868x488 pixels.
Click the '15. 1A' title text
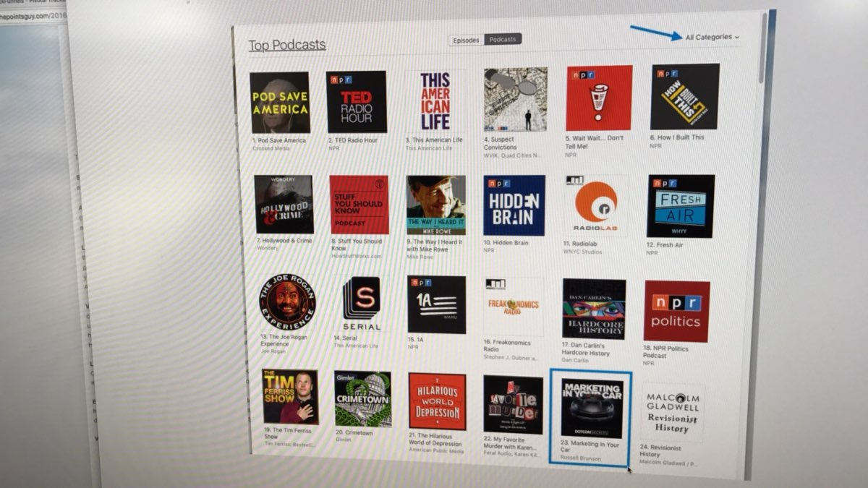pos(415,338)
